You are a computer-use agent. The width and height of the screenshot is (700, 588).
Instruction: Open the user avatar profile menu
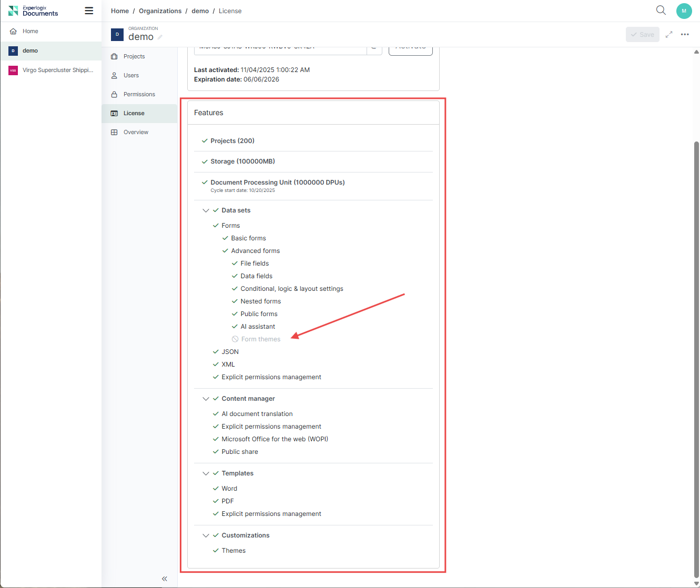tap(684, 11)
